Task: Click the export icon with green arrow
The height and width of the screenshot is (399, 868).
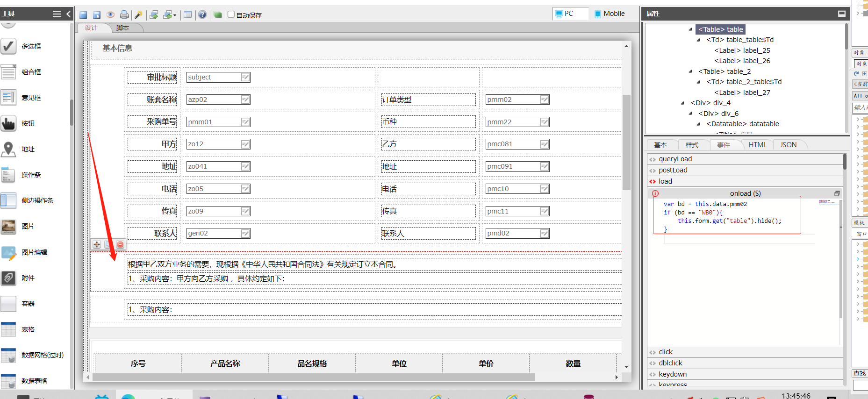Action: (x=153, y=15)
